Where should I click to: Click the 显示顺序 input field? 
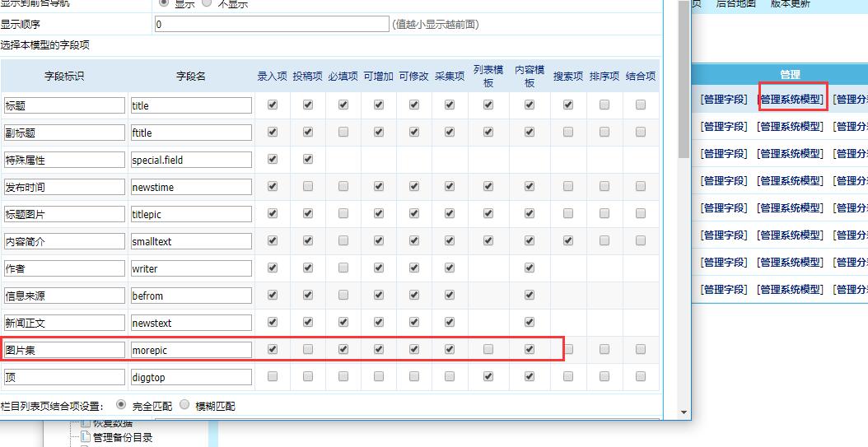point(272,25)
